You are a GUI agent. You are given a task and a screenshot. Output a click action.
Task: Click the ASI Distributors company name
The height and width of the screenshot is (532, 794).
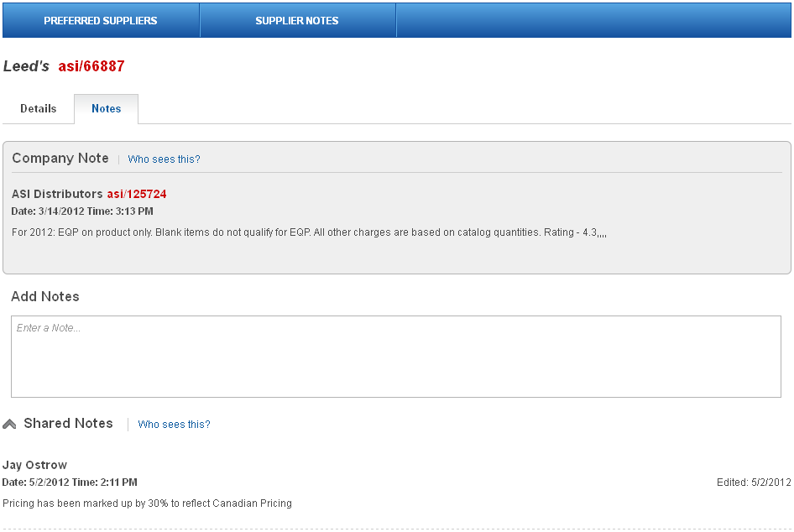[x=57, y=194]
